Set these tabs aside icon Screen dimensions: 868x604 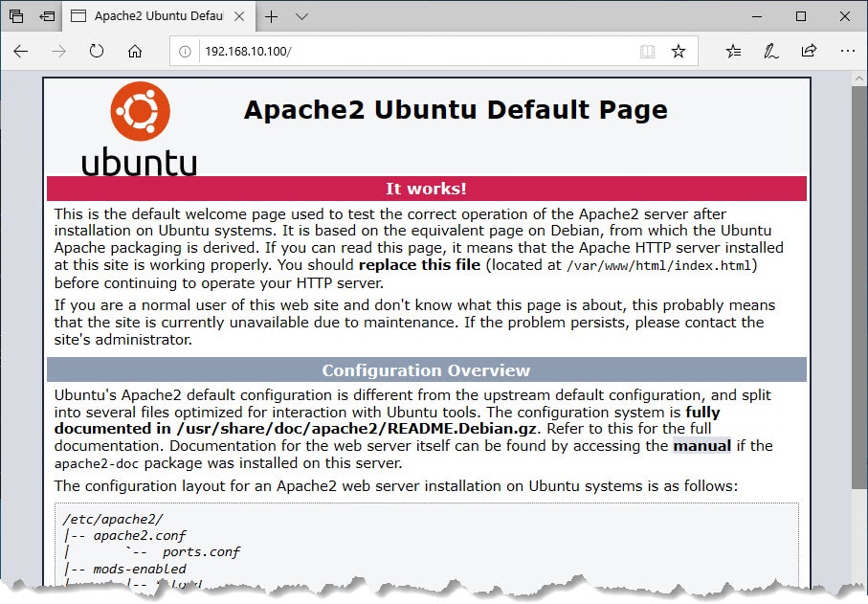pyautogui.click(x=47, y=16)
